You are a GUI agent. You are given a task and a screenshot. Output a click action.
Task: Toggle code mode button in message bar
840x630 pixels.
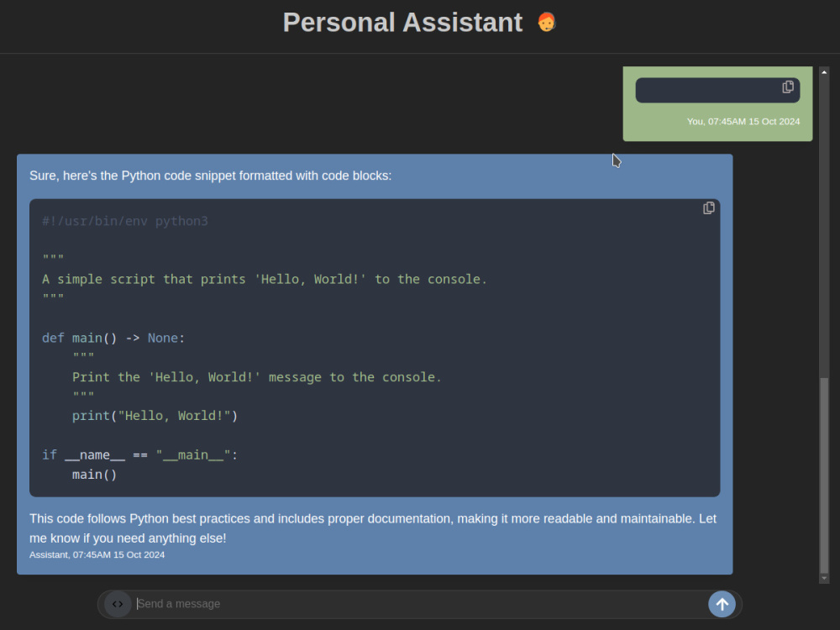pos(118,604)
